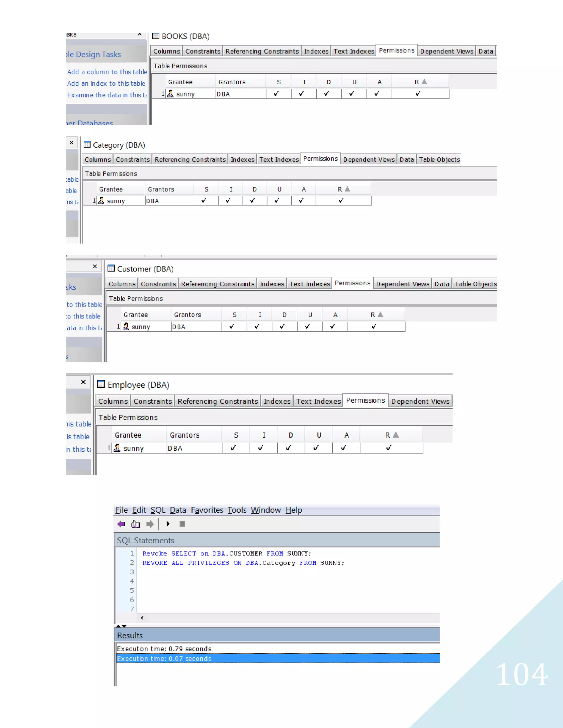Open Indexes tab in Customer panel
The height and width of the screenshot is (728, 563).
(272, 284)
